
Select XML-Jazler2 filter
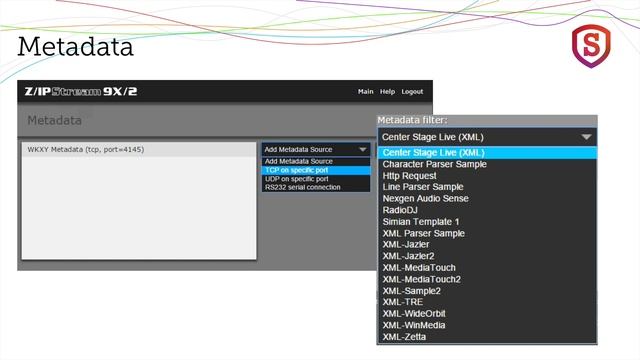tap(487, 256)
